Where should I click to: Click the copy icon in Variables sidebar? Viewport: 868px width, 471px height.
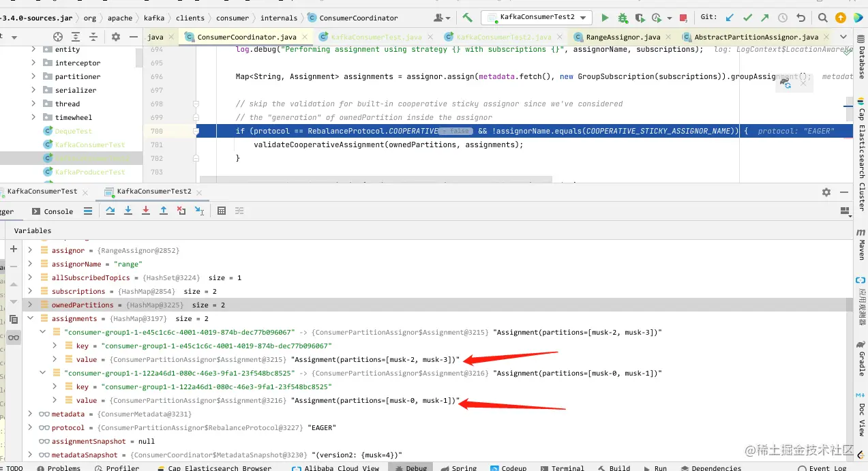14,319
